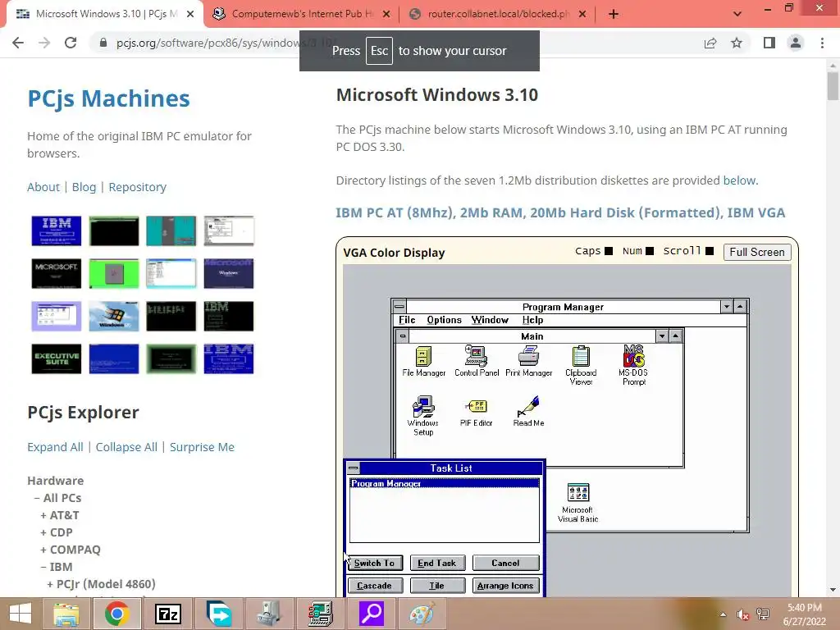840x630 pixels.
Task: Click the Windows 95 logo thumbnail
Action: pos(113,316)
